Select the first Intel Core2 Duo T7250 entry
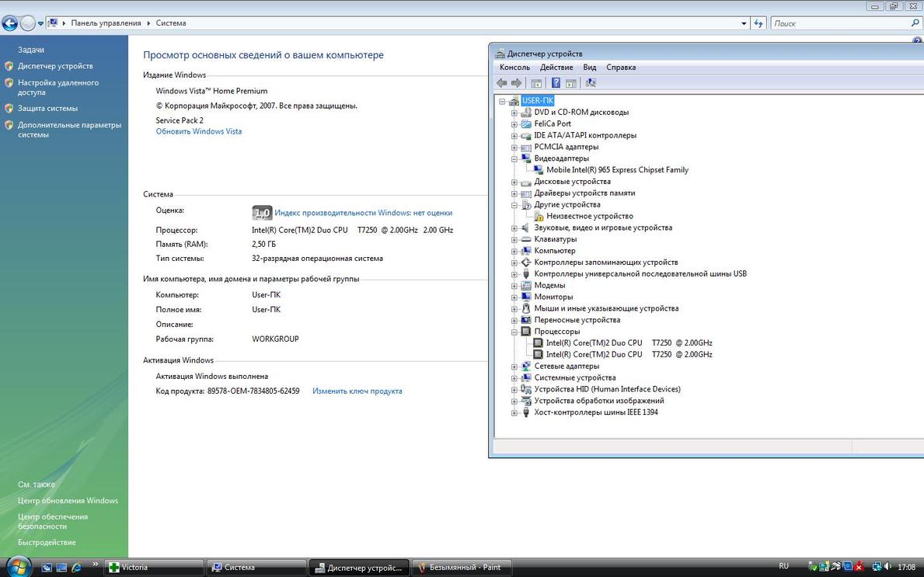Viewport: 924px width, 577px height. [x=629, y=342]
